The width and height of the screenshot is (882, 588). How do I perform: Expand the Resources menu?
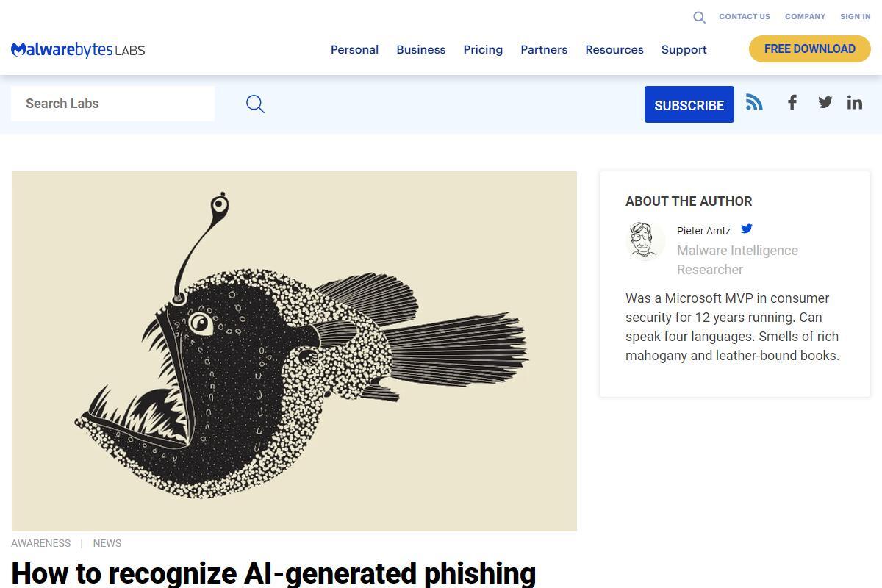point(614,49)
